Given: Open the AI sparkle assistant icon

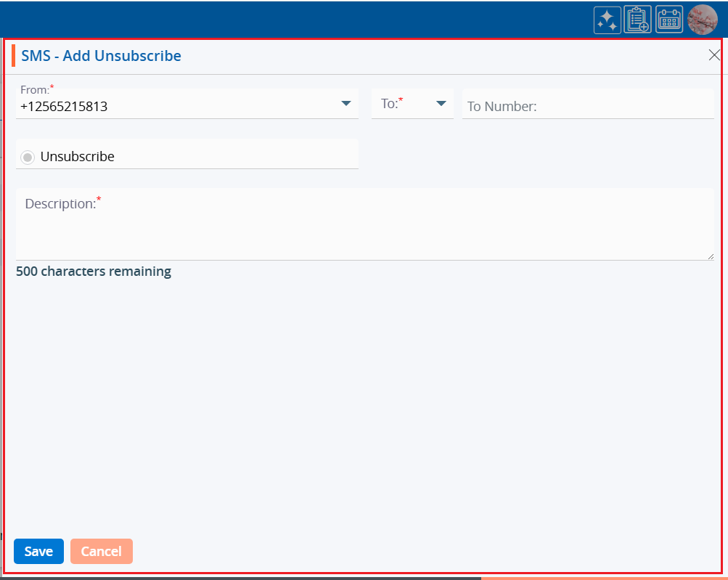Looking at the screenshot, I should click(607, 20).
